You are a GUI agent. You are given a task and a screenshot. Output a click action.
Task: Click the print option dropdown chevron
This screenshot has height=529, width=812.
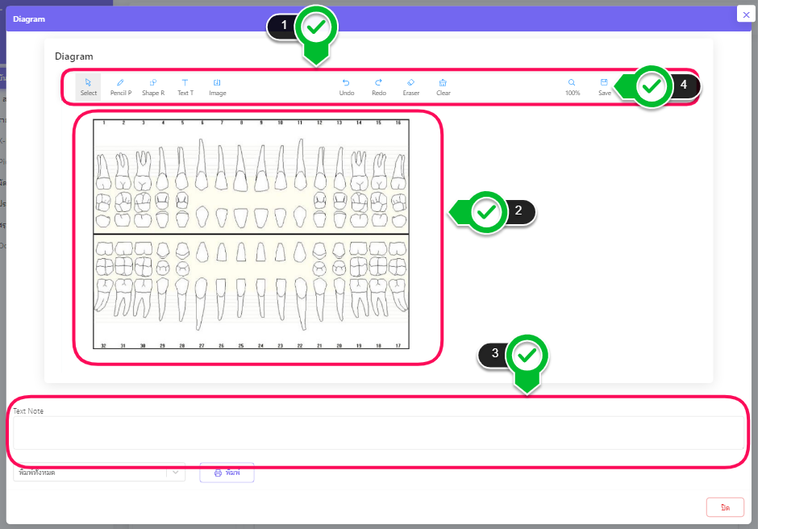(176, 473)
